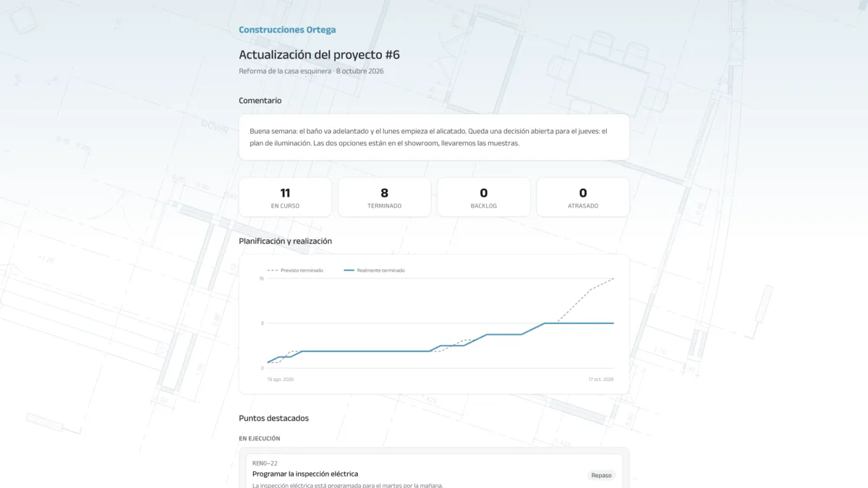Click the Puntos destacados heading
868x488 pixels.
pyautogui.click(x=273, y=418)
